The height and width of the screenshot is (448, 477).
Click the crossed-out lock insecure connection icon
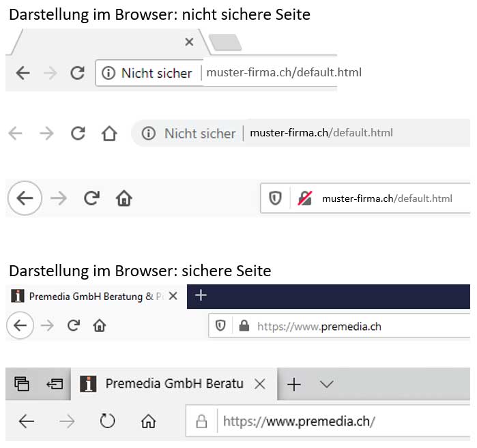coord(305,198)
